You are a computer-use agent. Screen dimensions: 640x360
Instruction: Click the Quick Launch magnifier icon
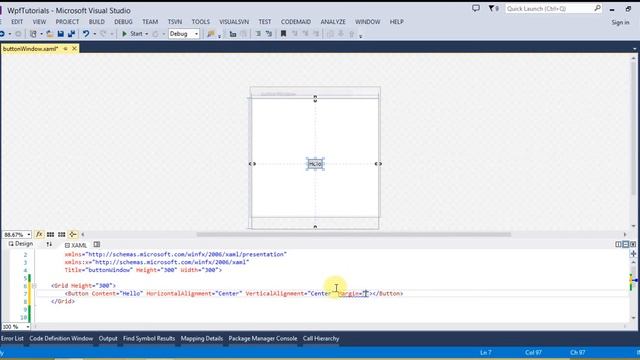(x=597, y=8)
